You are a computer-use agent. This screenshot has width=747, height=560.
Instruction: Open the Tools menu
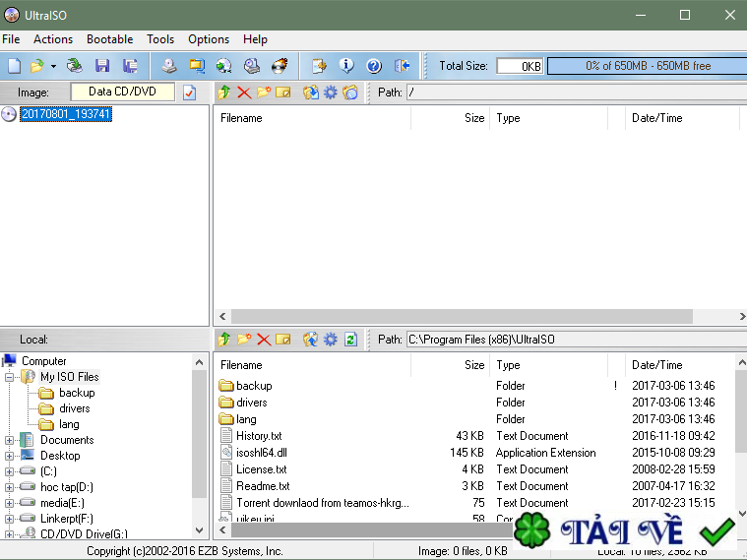click(x=160, y=39)
